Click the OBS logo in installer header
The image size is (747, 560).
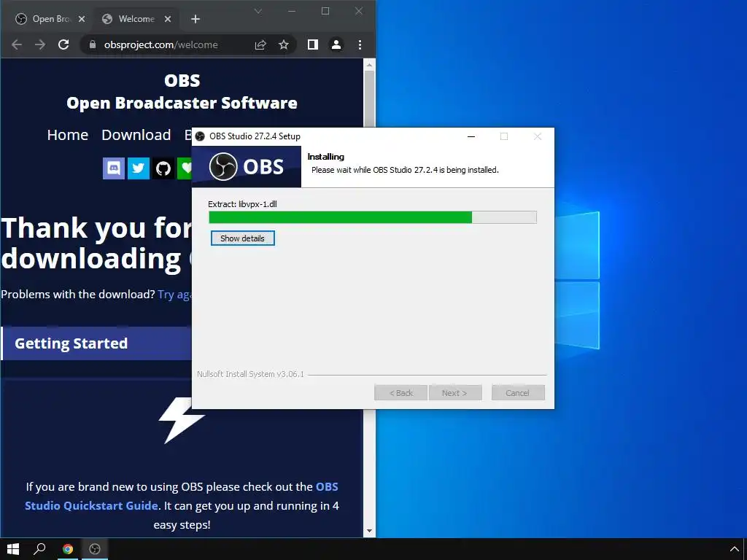[247, 167]
